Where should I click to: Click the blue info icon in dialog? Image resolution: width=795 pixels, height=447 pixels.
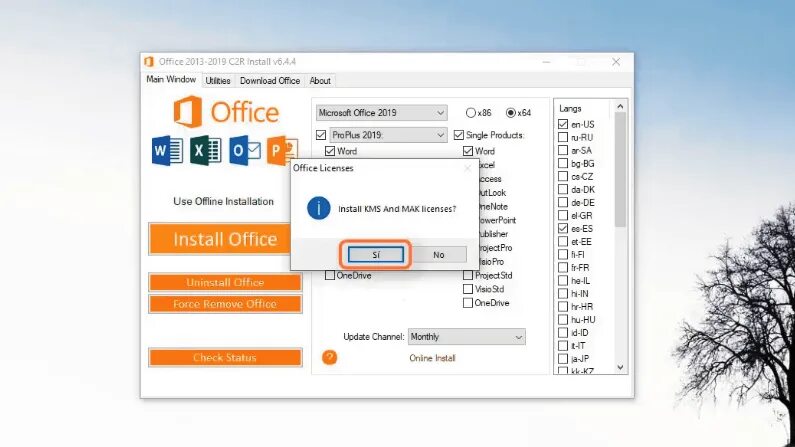[x=319, y=208]
